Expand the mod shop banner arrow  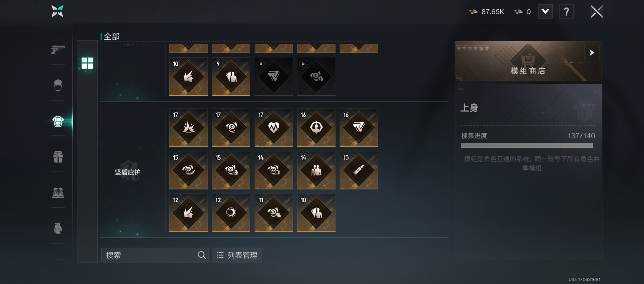[x=592, y=52]
